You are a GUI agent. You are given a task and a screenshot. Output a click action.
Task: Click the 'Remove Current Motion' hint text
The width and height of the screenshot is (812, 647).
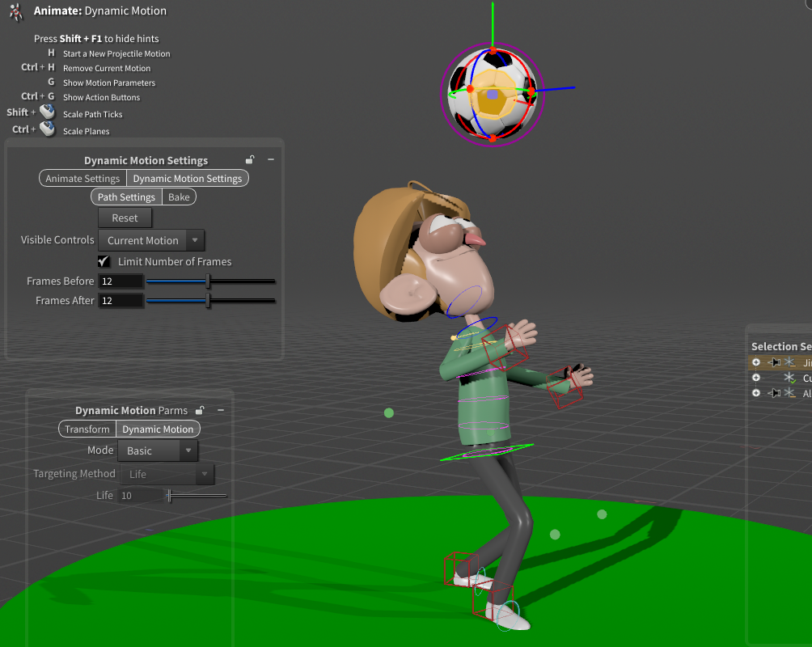pyautogui.click(x=107, y=68)
